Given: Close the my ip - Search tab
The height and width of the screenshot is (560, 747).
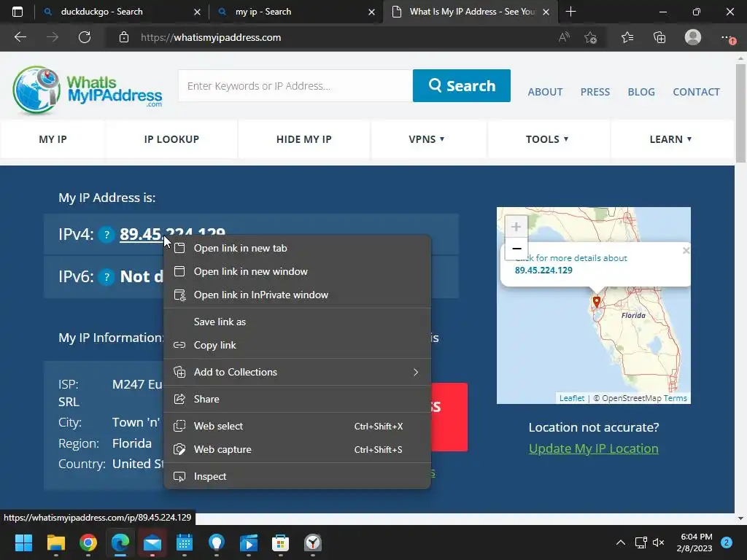Looking at the screenshot, I should [371, 12].
